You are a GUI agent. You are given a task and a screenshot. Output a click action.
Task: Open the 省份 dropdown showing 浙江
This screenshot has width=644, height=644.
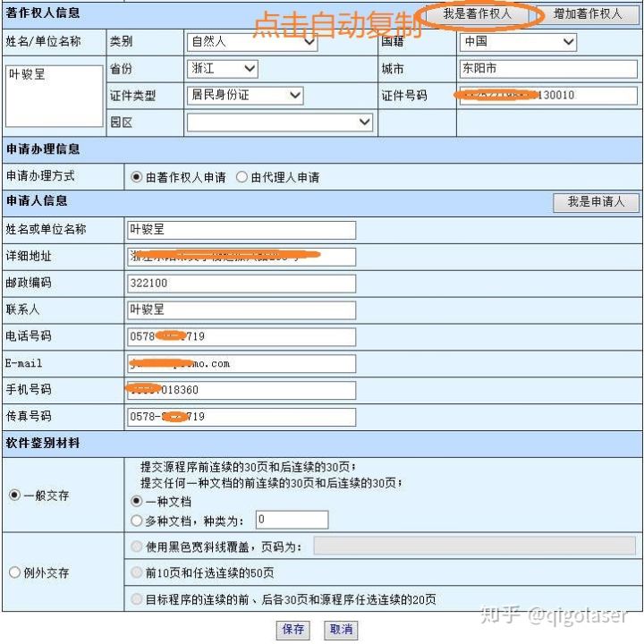tap(222, 69)
